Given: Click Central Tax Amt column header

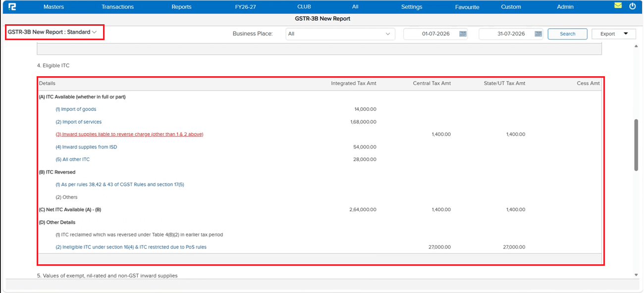Looking at the screenshot, I should 432,83.
